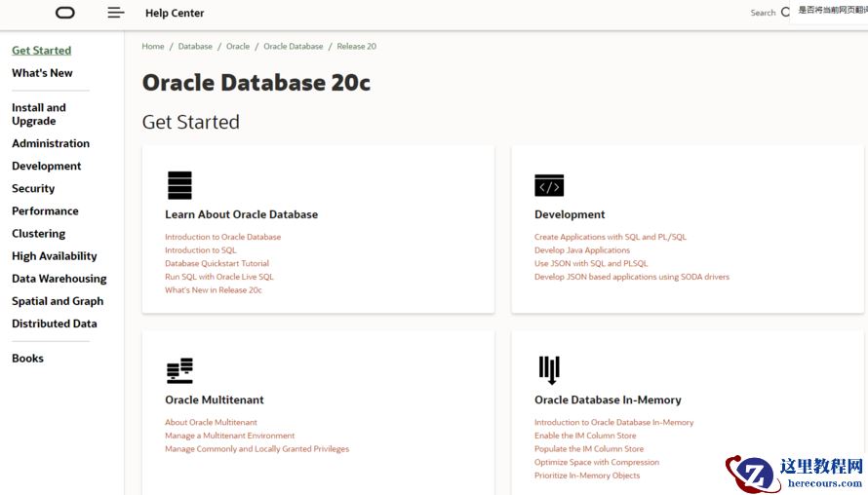This screenshot has width=868, height=495.
Task: Click the Development code brackets icon
Action: tap(549, 185)
